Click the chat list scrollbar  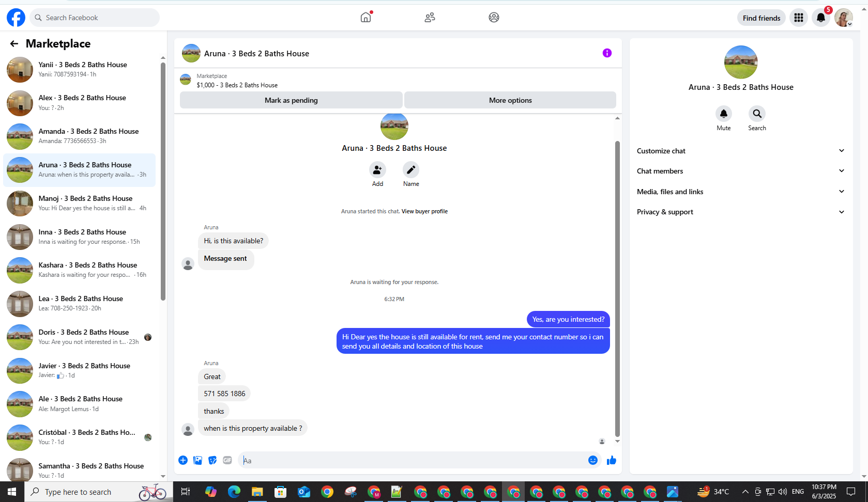click(x=163, y=181)
